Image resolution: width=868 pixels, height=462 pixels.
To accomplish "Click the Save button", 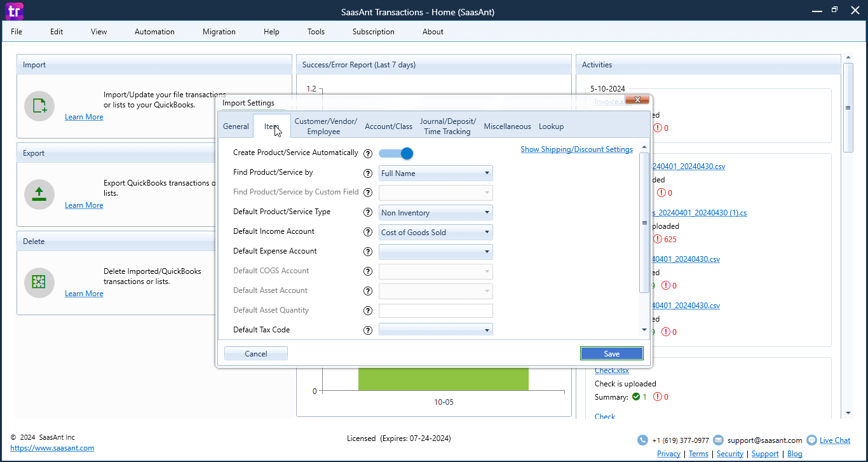I will (x=612, y=353).
